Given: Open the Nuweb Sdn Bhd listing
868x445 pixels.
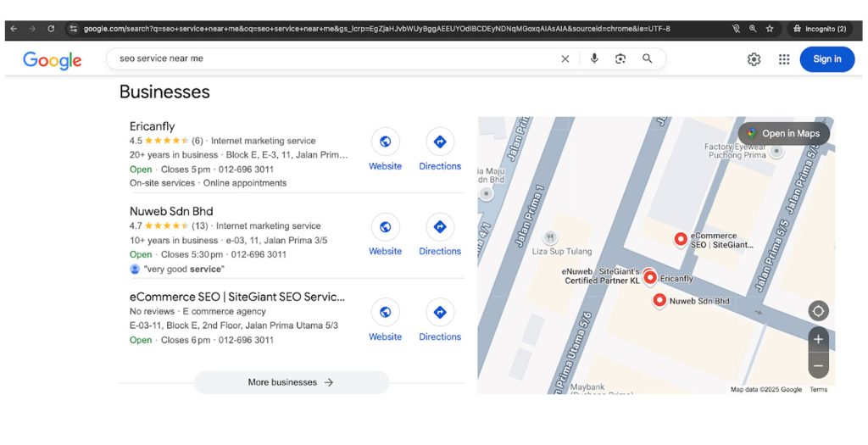Looking at the screenshot, I should click(x=171, y=211).
